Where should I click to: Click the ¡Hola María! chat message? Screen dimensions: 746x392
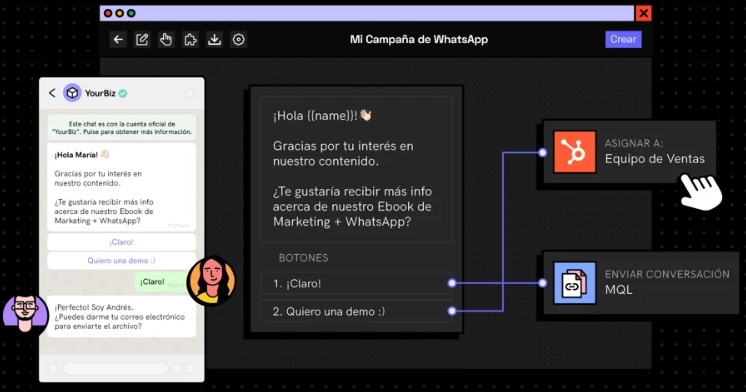tap(121, 187)
